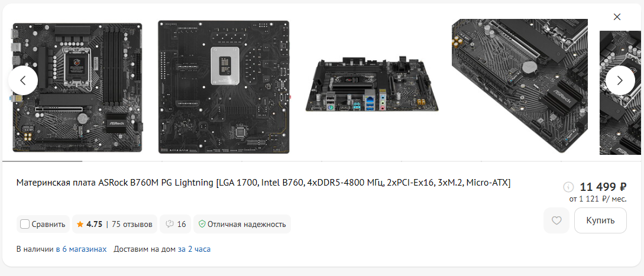Open the в 6 магазинах link
This screenshot has height=276, width=644.
(82, 249)
